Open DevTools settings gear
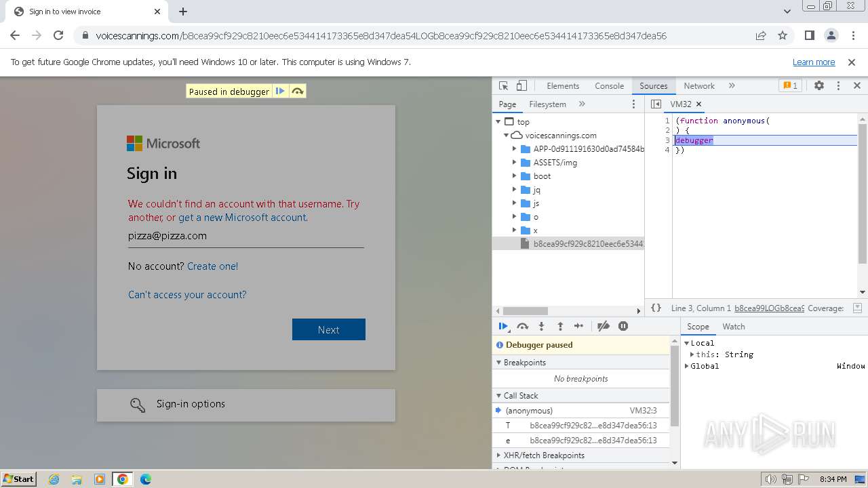 819,86
